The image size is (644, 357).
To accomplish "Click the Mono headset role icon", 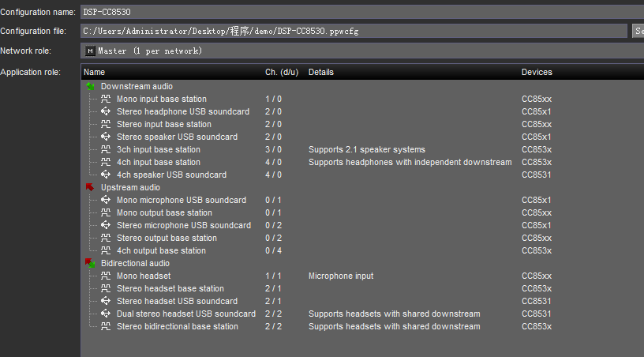I will 106,276.
